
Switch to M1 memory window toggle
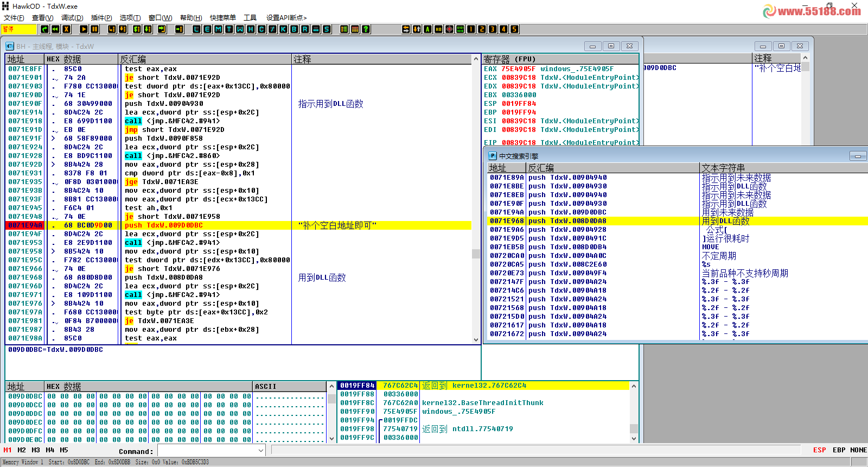8,450
